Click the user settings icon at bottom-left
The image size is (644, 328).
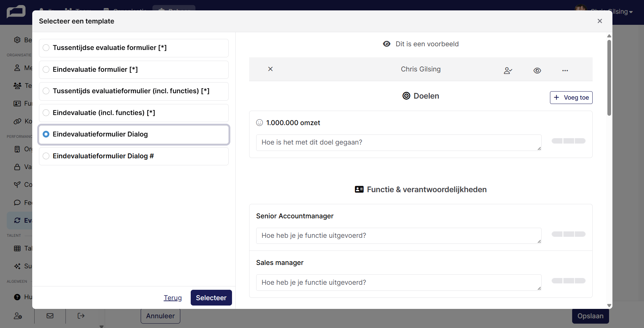18,316
